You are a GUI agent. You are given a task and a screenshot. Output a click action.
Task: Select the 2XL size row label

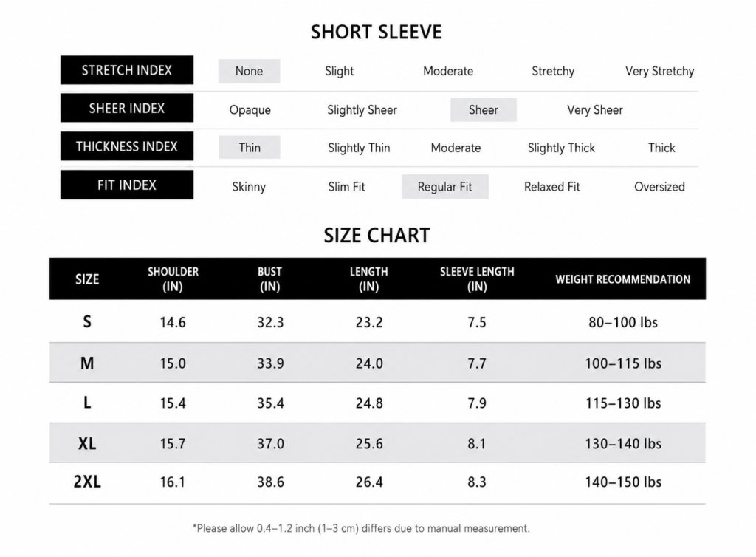click(87, 482)
